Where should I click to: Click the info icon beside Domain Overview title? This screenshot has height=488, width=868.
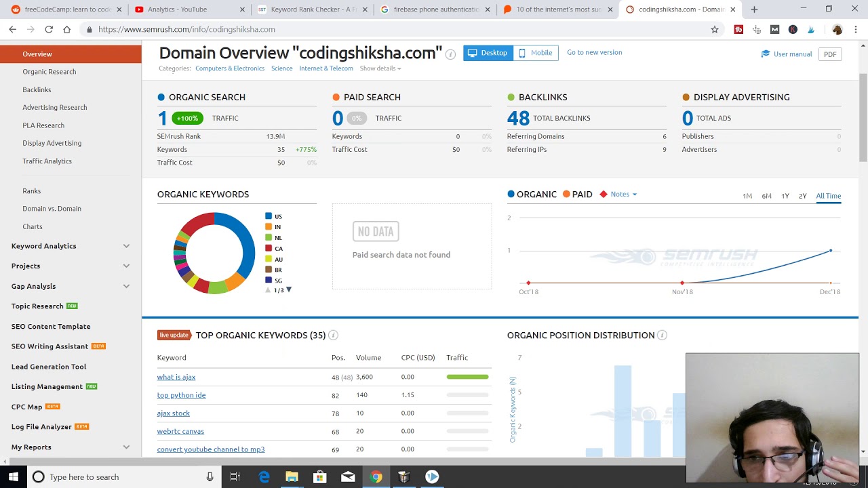click(450, 54)
